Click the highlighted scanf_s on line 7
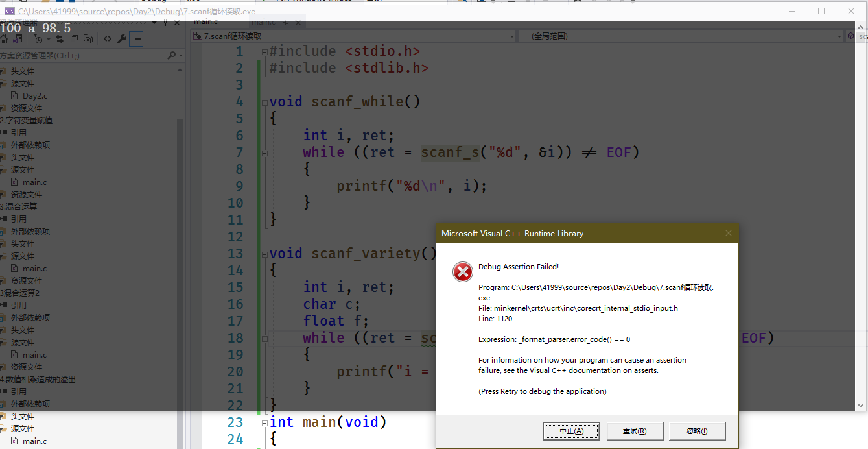Image resolution: width=868 pixels, height=449 pixels. [x=451, y=152]
